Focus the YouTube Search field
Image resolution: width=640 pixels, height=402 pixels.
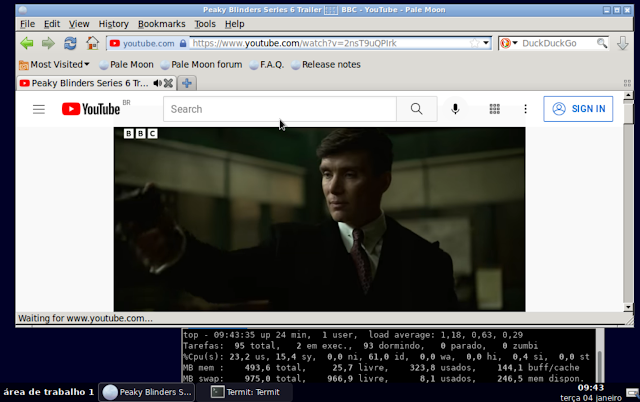tap(280, 109)
